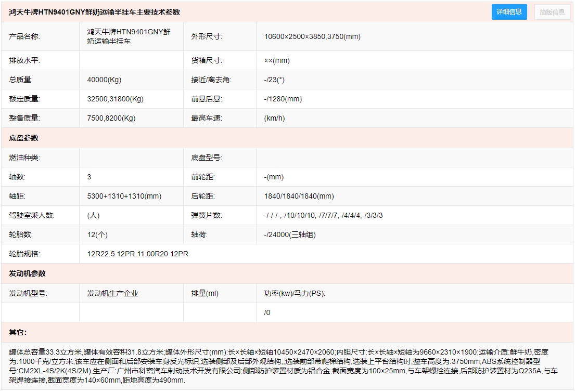575x392 pixels.
Task: Switch to the 简版信息 view
Action: 552,12
